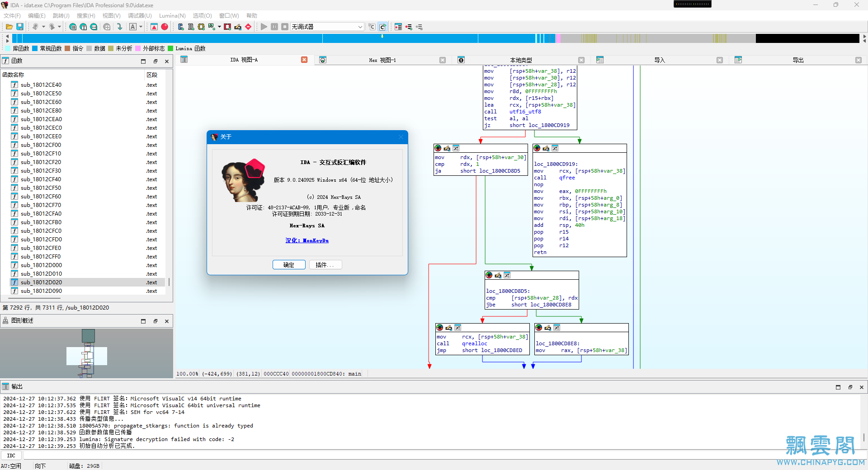This screenshot has height=470, width=868.
Task: Click the IDC language selector button
Action: 11,456
